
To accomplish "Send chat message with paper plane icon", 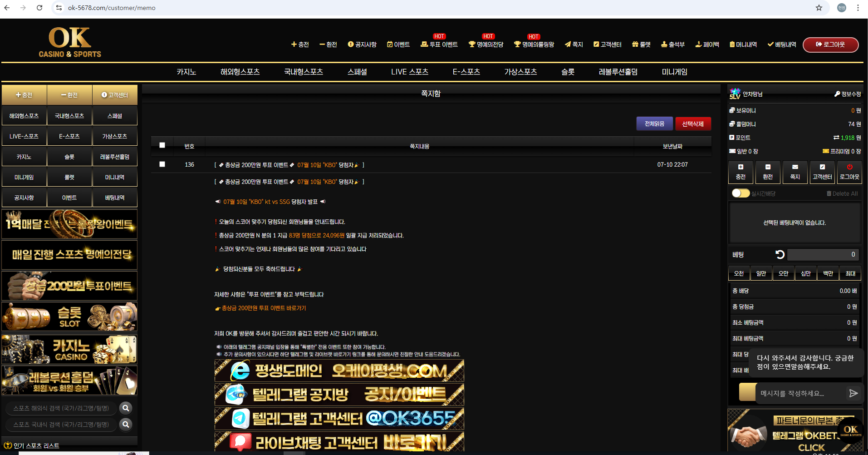I will point(853,393).
